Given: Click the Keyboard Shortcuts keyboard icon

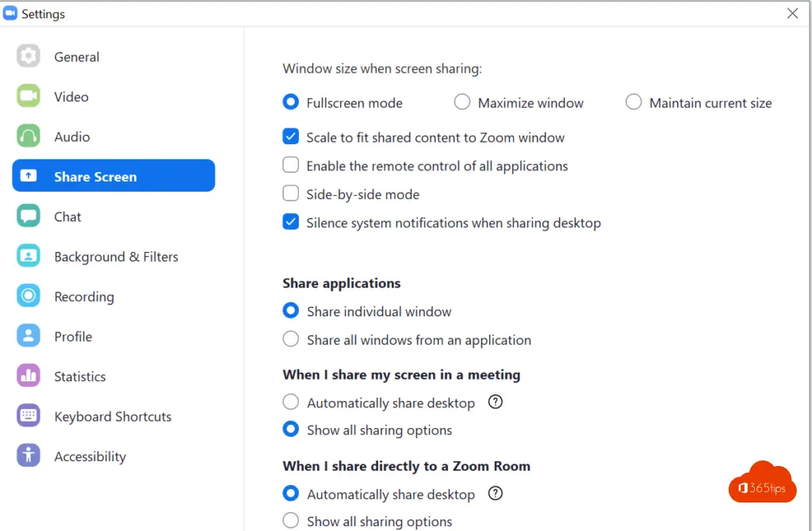Looking at the screenshot, I should tap(29, 416).
